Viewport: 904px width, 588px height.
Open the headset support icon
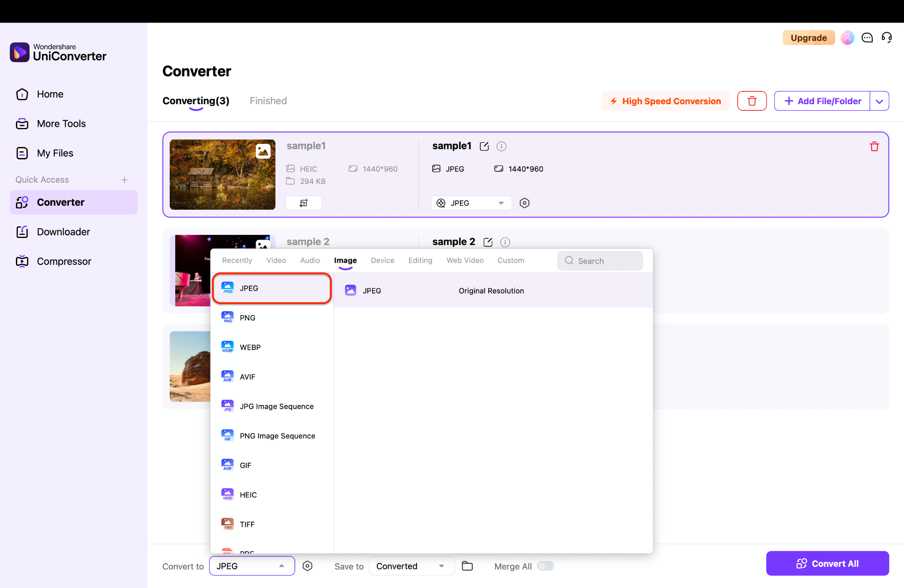coord(886,38)
